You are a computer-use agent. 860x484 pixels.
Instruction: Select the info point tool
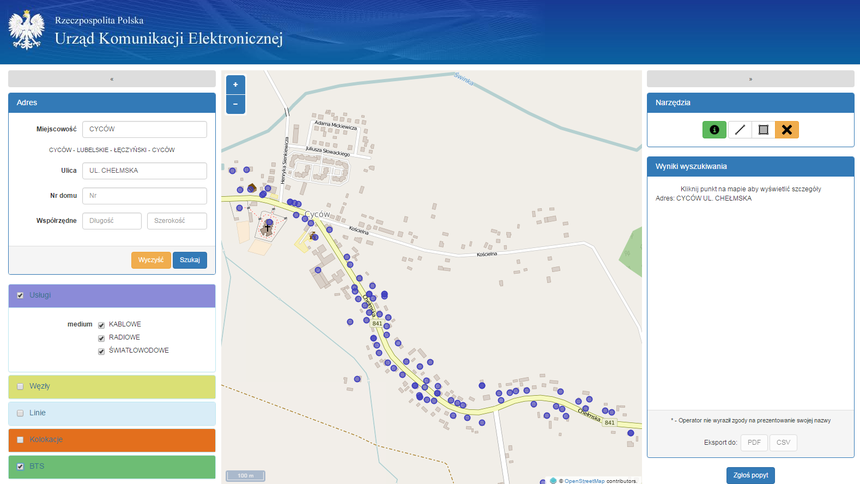714,130
